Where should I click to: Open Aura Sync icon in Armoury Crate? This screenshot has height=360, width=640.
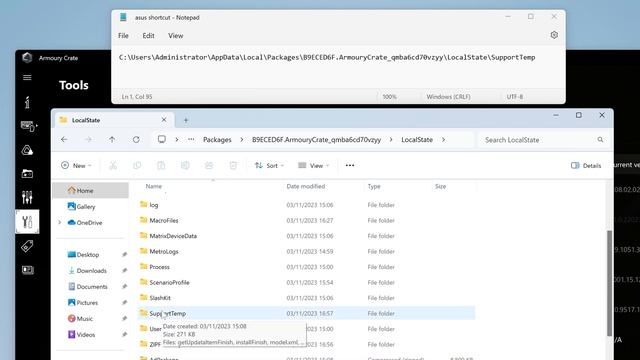click(27, 150)
